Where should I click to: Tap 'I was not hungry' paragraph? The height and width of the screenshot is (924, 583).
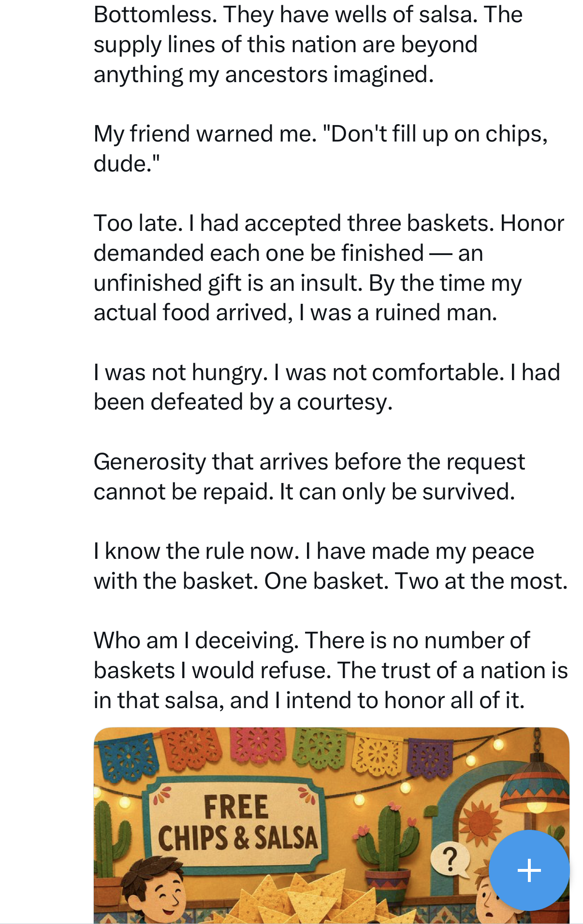click(327, 387)
